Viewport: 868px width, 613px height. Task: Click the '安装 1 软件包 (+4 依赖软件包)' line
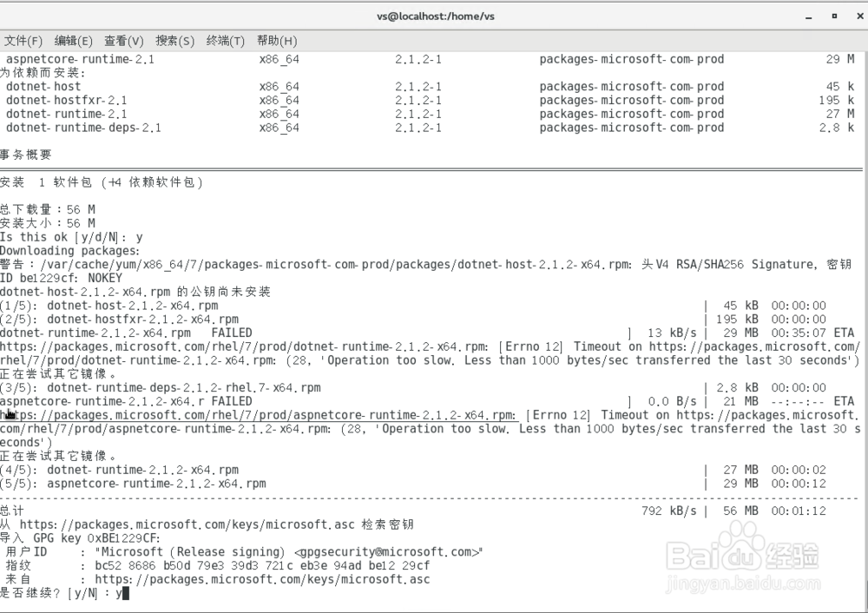tap(102, 182)
